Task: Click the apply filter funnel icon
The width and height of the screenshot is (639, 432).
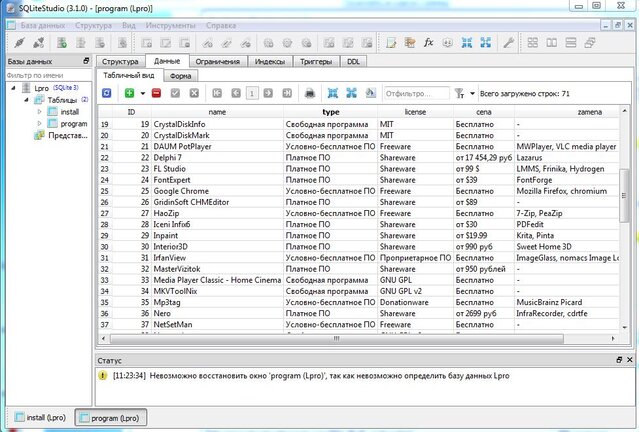Action: (459, 93)
